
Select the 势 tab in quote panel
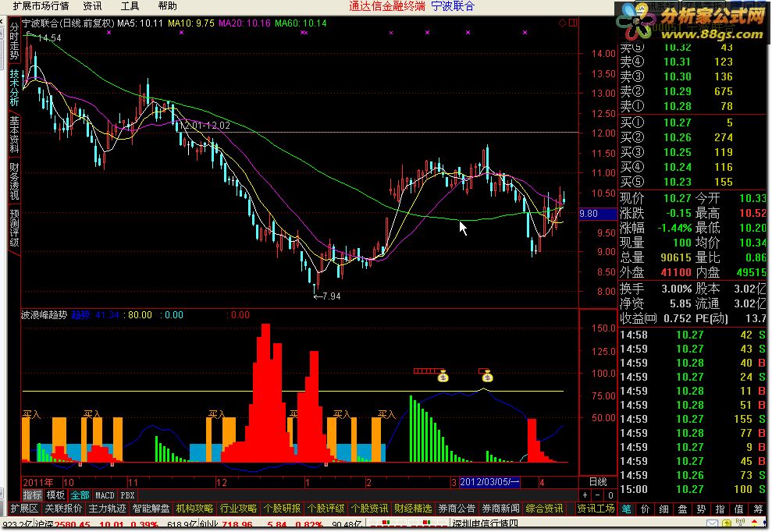[702, 509]
